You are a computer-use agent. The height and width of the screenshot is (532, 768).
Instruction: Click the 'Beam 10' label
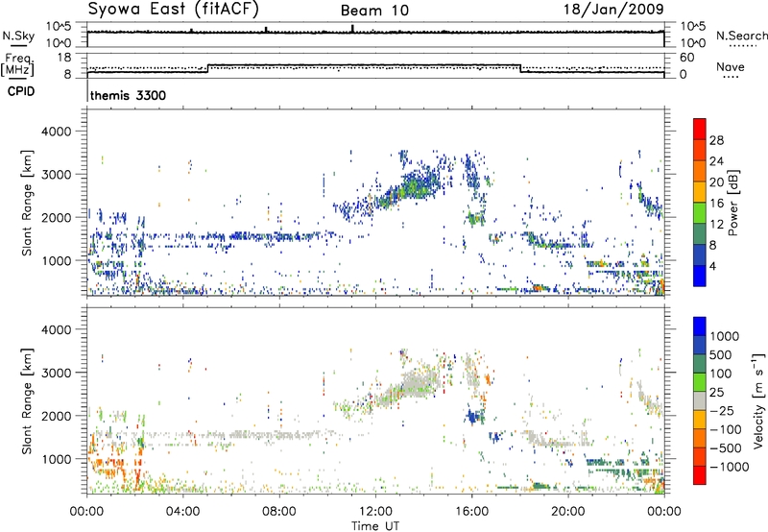point(374,11)
